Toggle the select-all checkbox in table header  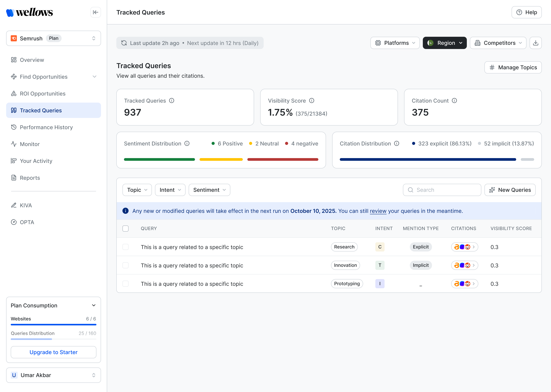click(126, 229)
